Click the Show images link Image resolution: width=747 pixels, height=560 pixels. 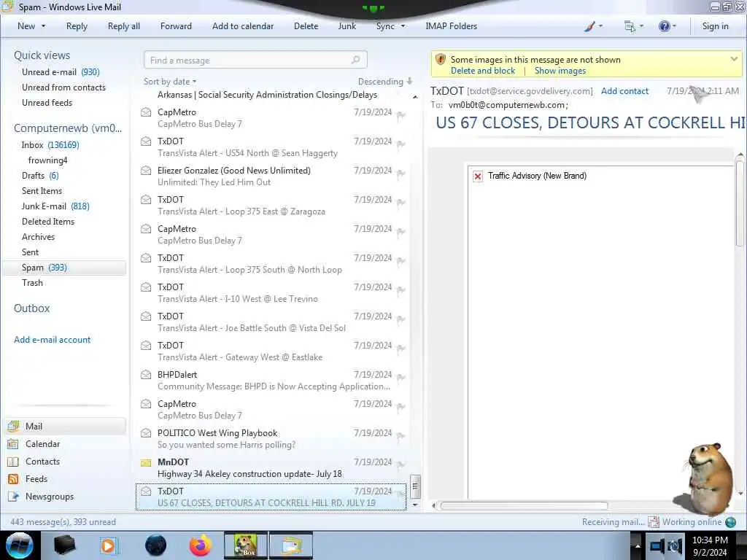[560, 71]
